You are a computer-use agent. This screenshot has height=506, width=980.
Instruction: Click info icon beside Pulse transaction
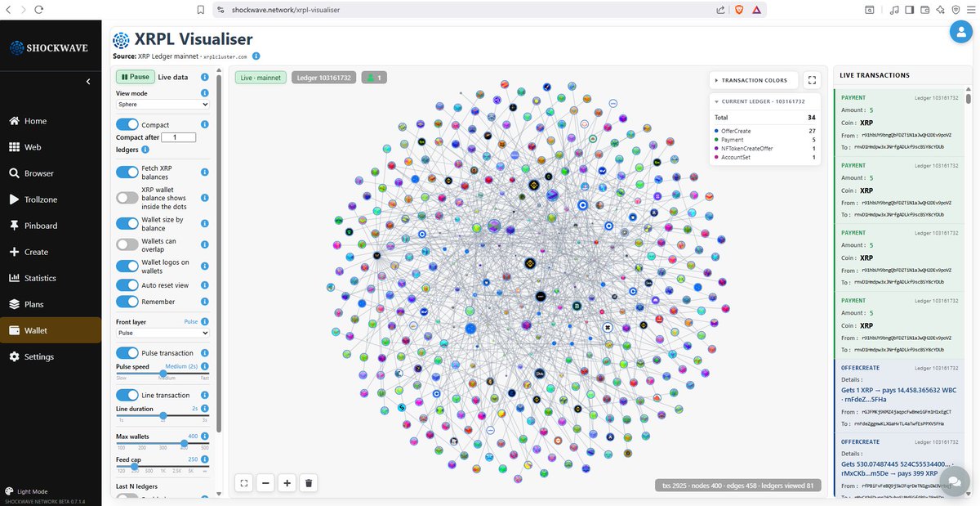point(205,353)
